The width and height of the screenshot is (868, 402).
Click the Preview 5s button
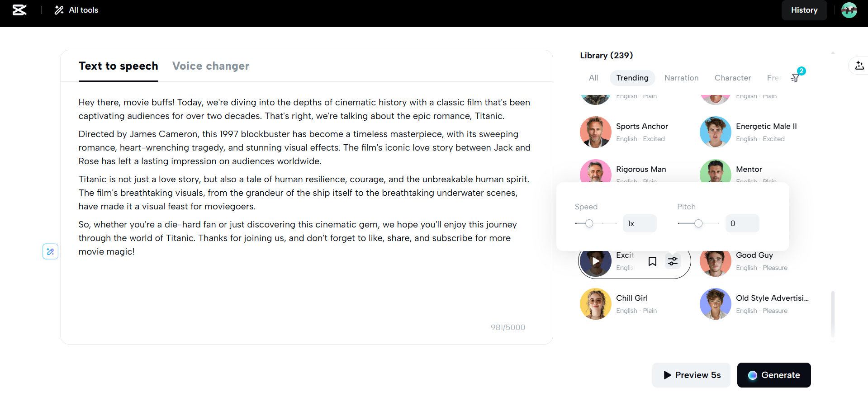pos(691,375)
